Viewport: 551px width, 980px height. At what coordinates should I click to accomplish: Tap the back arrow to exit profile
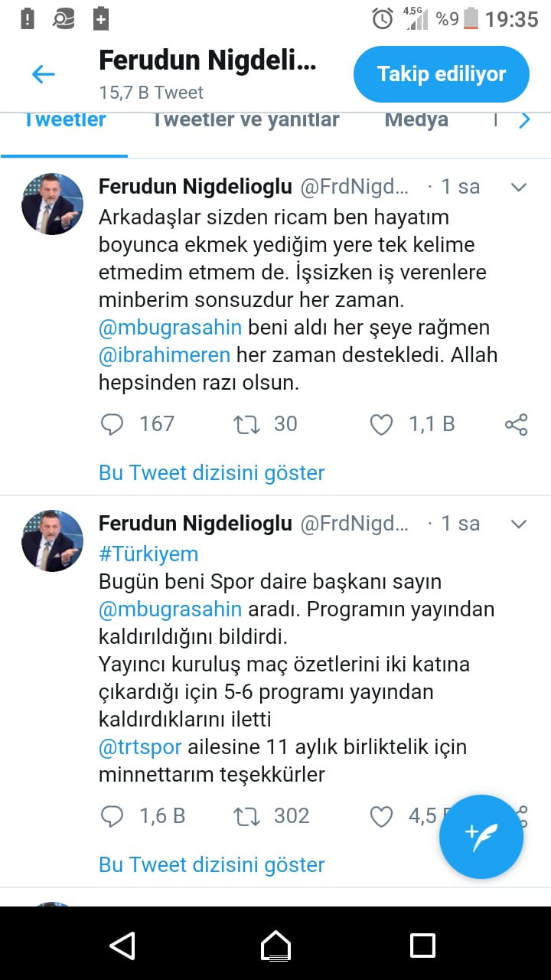point(43,74)
